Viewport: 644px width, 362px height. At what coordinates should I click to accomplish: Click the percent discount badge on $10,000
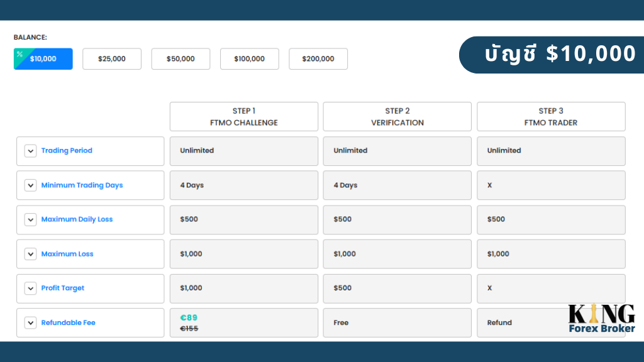pos(19,54)
